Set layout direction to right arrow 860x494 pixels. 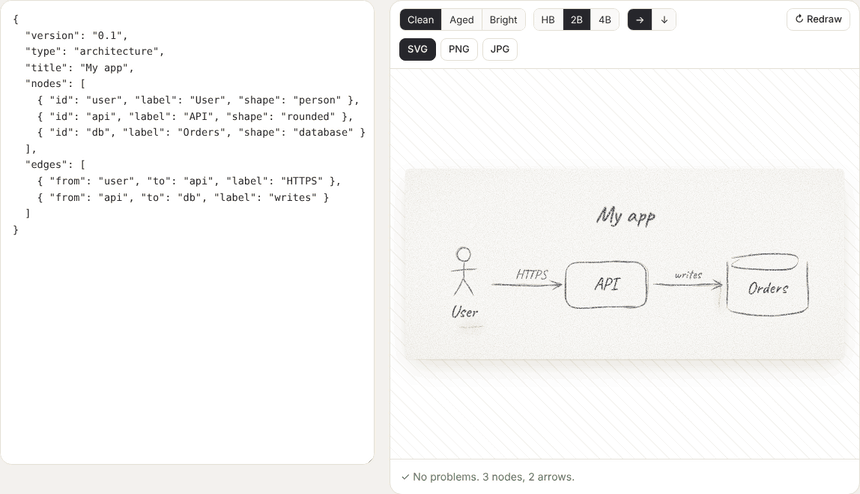coord(640,20)
